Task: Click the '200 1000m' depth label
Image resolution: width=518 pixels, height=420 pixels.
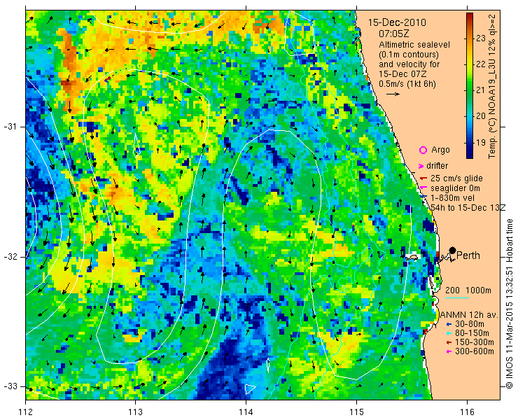Action: point(468,290)
